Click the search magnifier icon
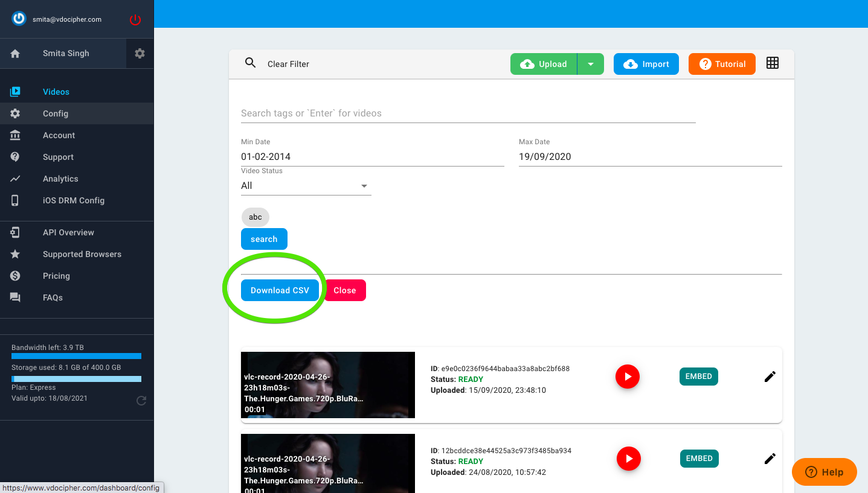The width and height of the screenshot is (868, 493). coord(251,63)
